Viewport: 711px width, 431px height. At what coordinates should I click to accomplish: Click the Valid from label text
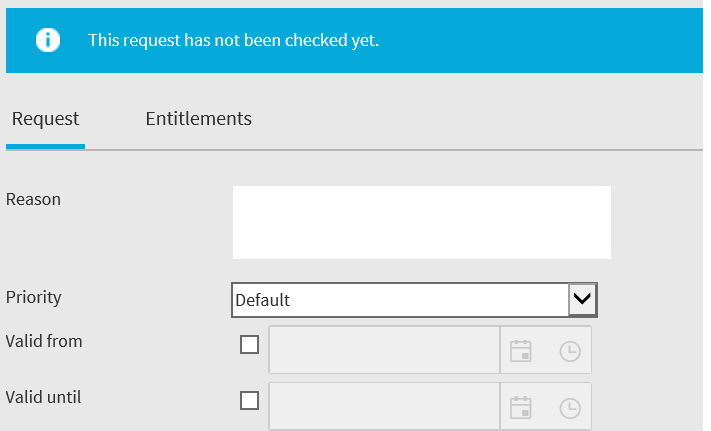(44, 341)
